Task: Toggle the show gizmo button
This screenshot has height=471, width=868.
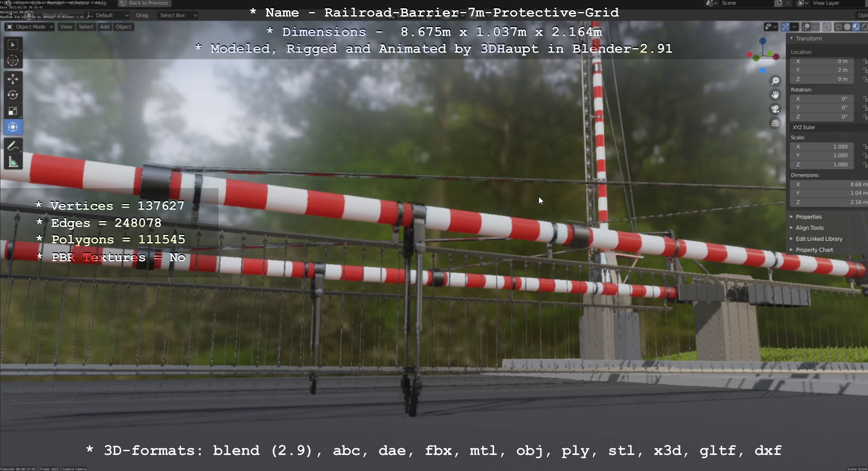Action: [x=785, y=27]
